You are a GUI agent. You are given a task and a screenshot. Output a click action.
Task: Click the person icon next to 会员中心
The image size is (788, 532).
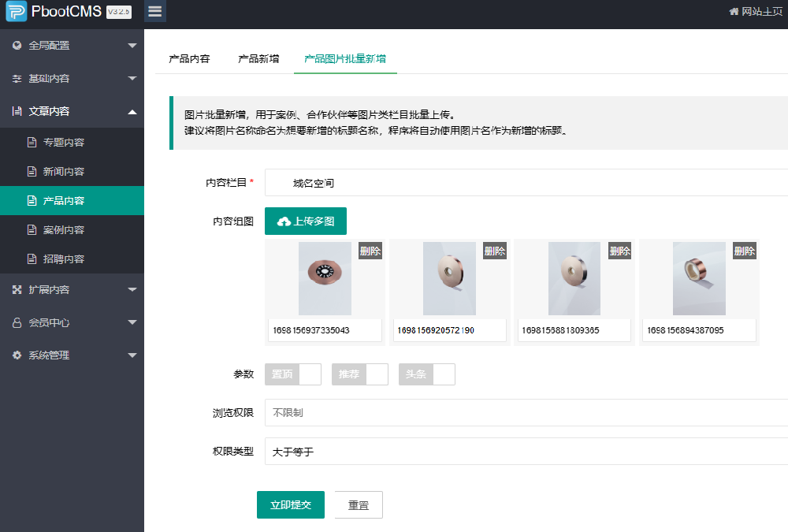16,322
